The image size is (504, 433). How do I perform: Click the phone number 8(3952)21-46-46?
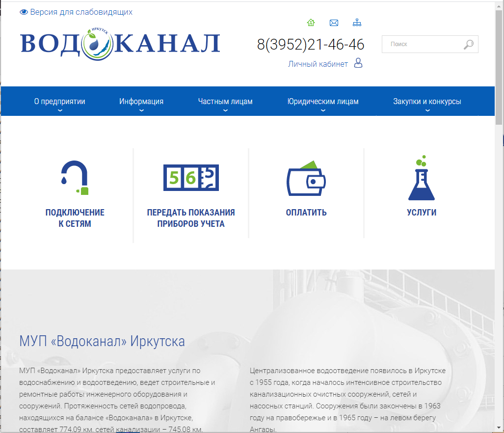coord(311,44)
